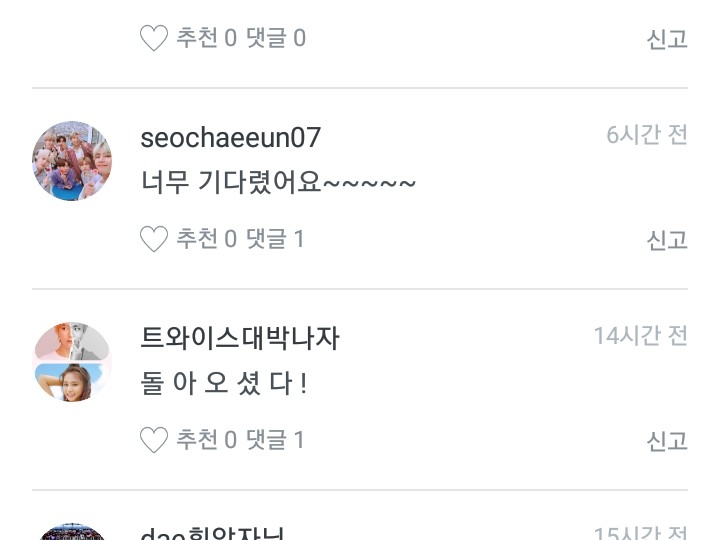Image resolution: width=720 pixels, height=540 pixels.
Task: Select the comment text 돌 아 오 셨 다 !
Action: coord(224,383)
